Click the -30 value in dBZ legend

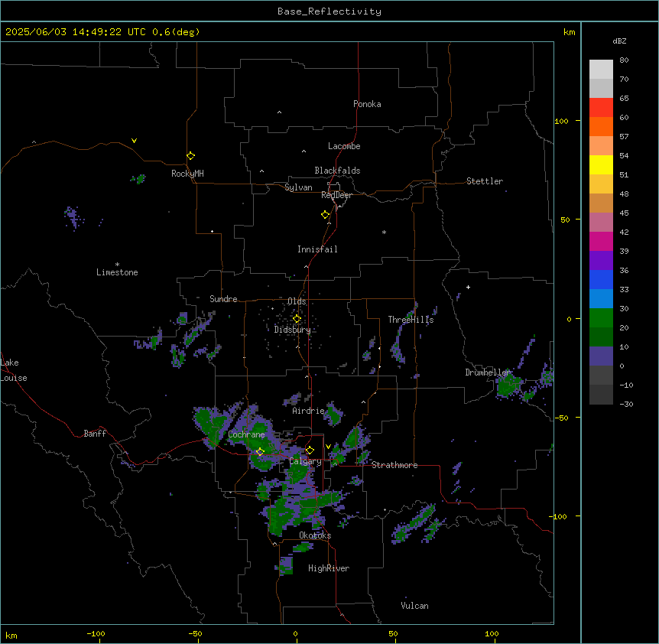[x=626, y=405]
